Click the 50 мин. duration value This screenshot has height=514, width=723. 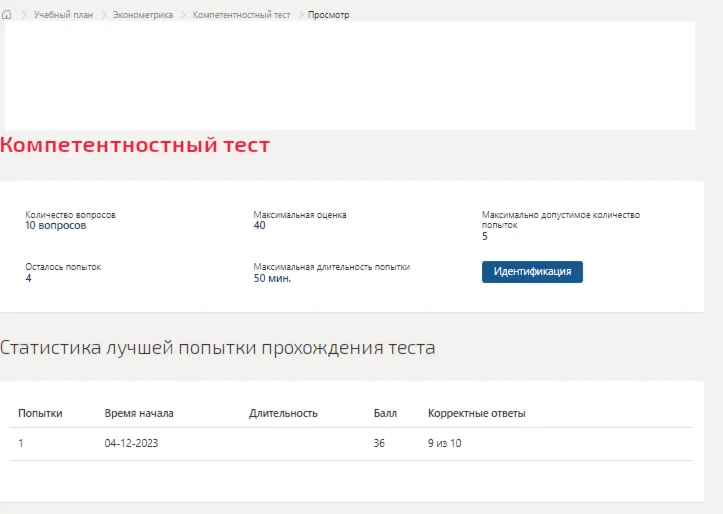(272, 278)
